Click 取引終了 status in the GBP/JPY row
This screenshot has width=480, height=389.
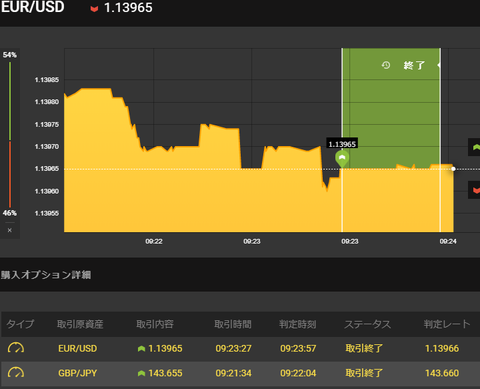(364, 373)
